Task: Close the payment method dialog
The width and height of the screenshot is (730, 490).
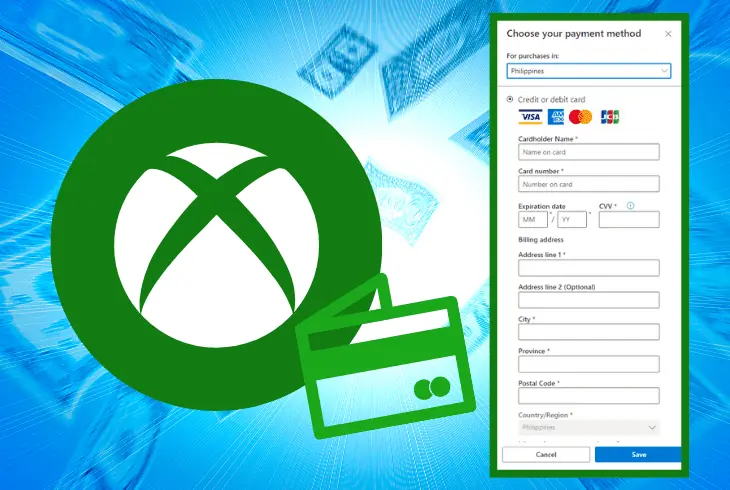Action: tap(668, 34)
